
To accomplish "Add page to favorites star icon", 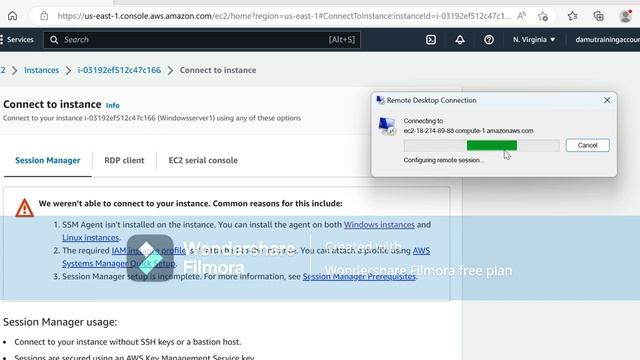I will (542, 16).
